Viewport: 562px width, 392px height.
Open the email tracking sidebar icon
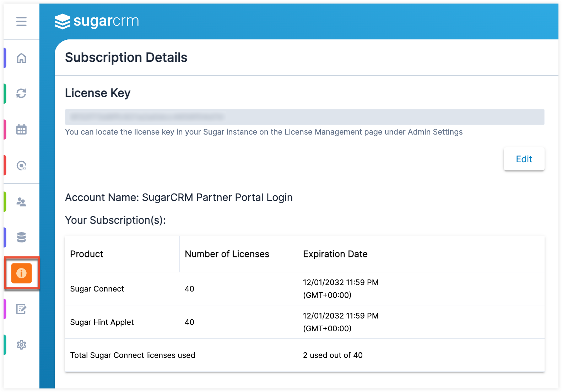coord(21,166)
